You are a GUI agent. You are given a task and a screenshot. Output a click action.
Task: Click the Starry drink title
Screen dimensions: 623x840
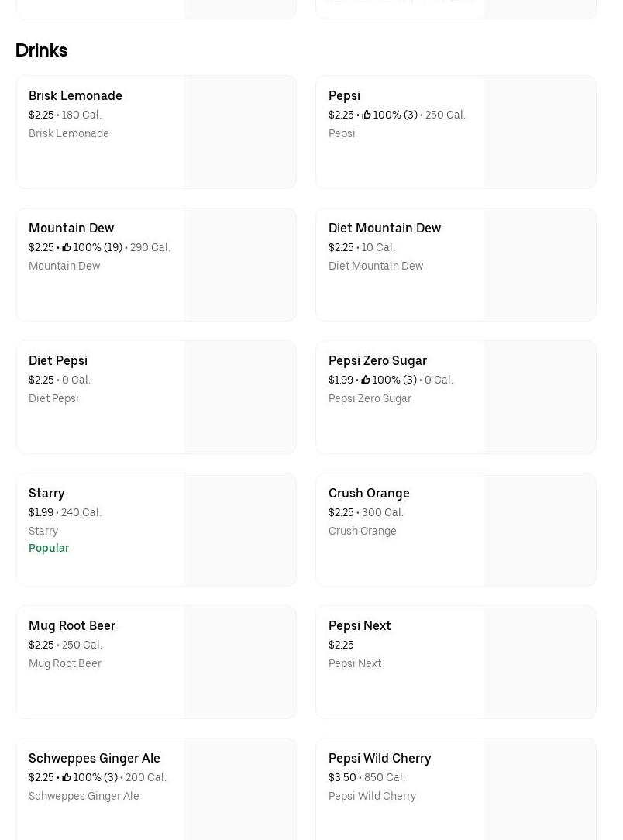tap(46, 494)
